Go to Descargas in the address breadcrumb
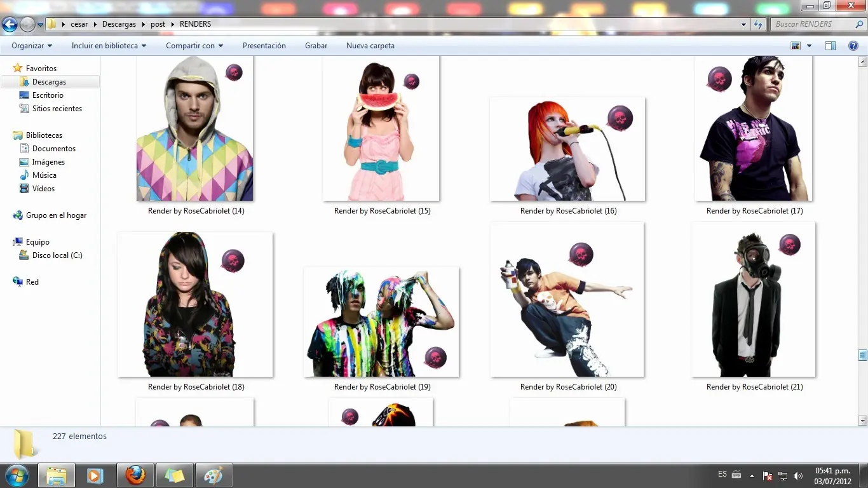Viewport: 868px width, 488px height. pos(119,24)
